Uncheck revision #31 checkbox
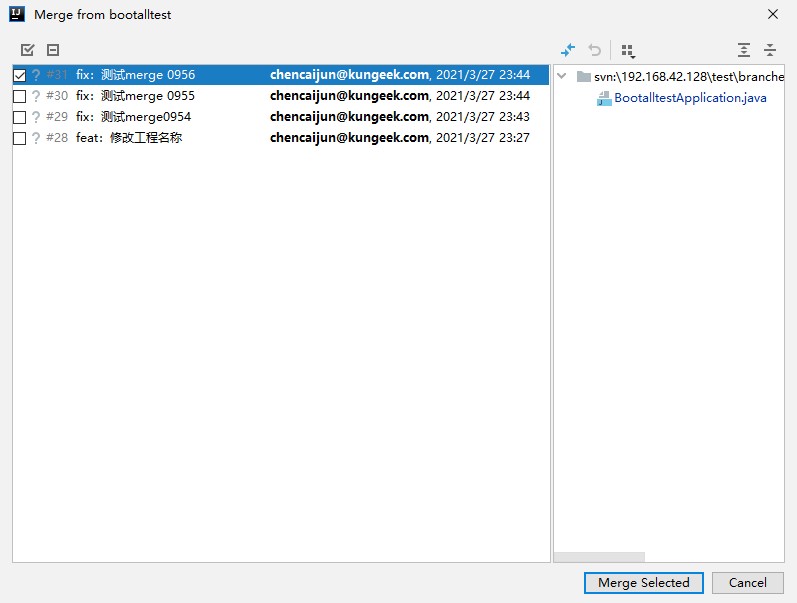Image resolution: width=797 pixels, height=603 pixels. pos(20,76)
